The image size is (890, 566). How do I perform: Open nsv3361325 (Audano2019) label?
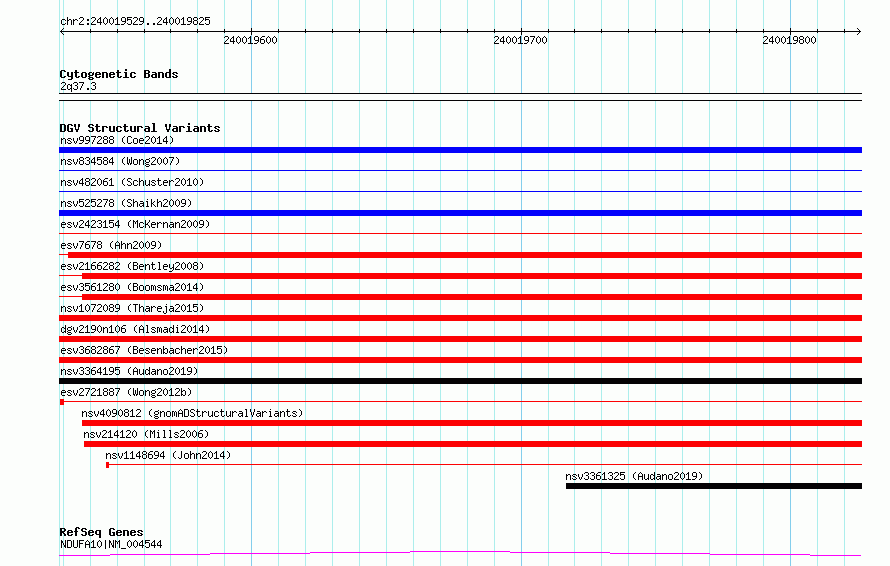[634, 476]
